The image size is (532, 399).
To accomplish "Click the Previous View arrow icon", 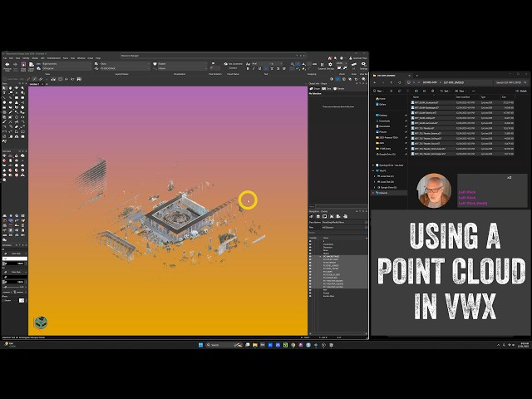I will (7, 65).
